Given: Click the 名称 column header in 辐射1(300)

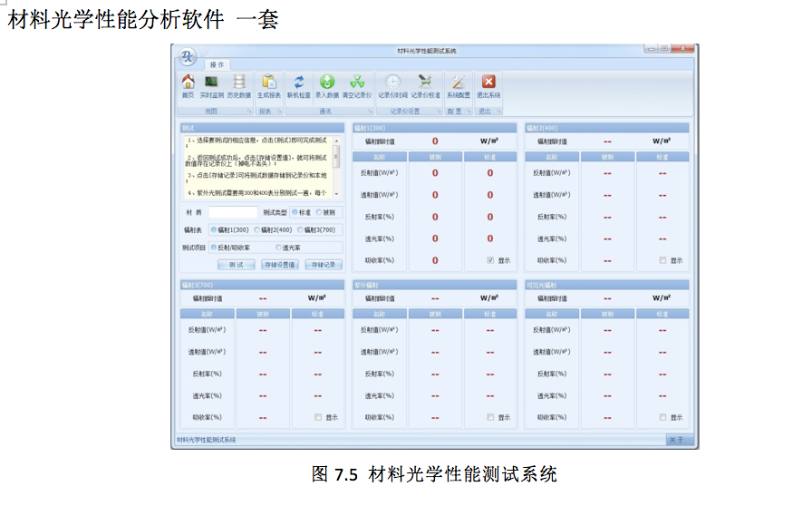Looking at the screenshot, I should 379,157.
